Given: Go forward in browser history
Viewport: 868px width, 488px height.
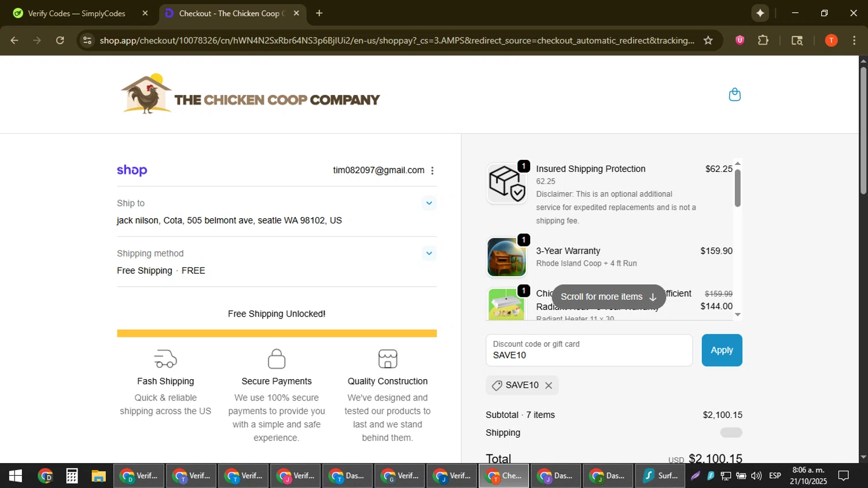Looking at the screenshot, I should pyautogui.click(x=37, y=41).
